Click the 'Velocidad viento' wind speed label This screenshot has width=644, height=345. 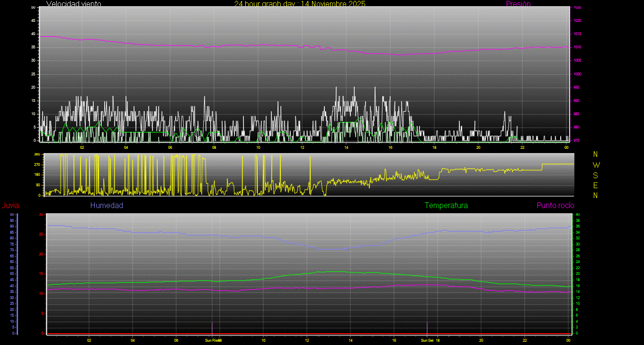(x=73, y=4)
